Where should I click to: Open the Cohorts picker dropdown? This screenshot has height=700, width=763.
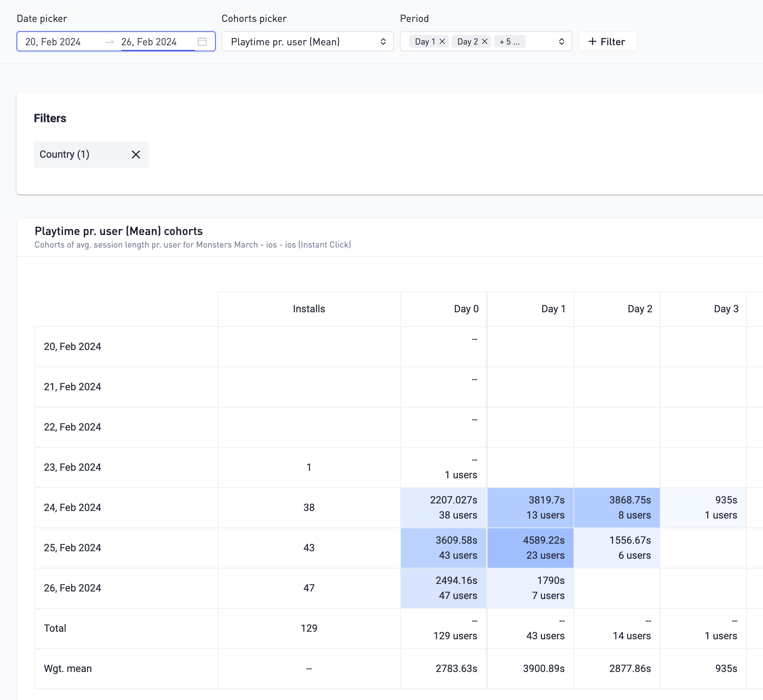(x=307, y=42)
